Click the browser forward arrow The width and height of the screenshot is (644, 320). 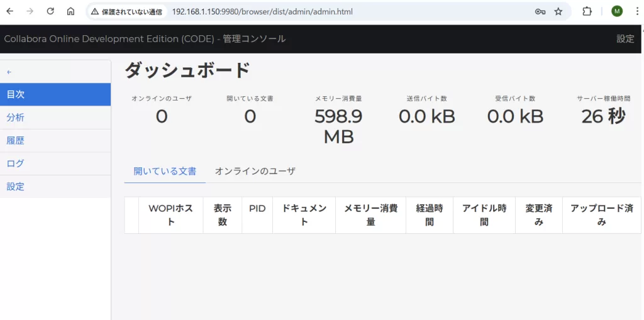pos(30,11)
